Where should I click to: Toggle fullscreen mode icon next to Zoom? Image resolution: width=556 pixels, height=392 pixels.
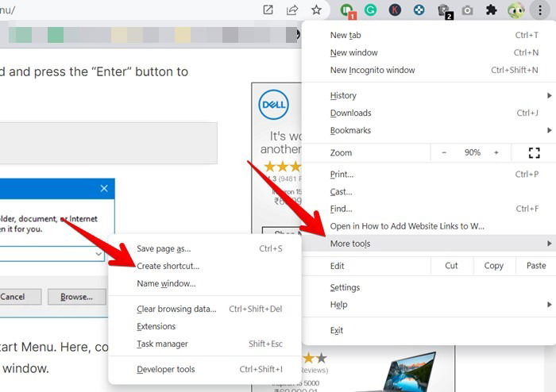pyautogui.click(x=534, y=153)
